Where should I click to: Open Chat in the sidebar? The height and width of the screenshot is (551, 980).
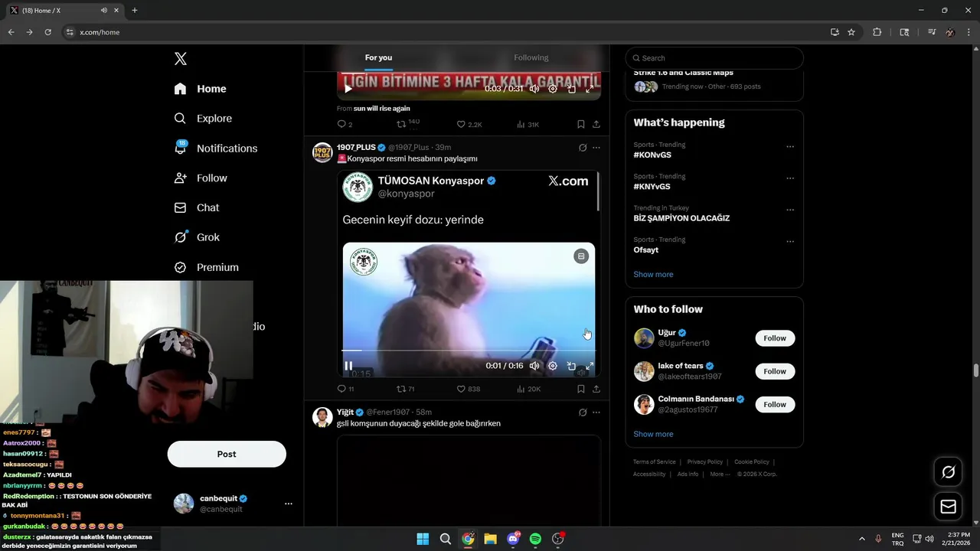tap(197, 207)
